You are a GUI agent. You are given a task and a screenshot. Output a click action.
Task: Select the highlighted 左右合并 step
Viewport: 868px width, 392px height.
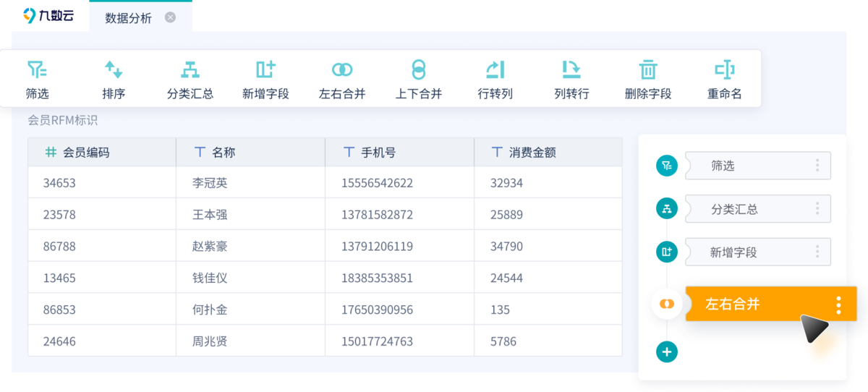[771, 304]
